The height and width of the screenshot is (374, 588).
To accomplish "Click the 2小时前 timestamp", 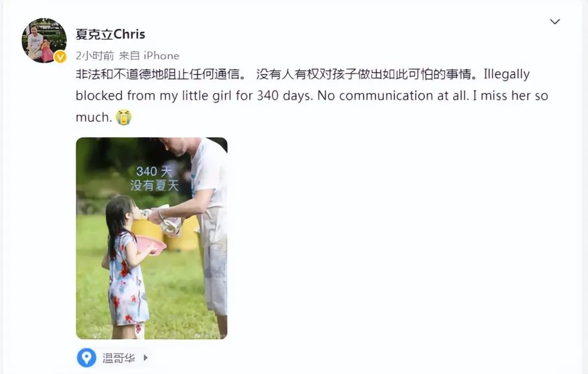I will [x=95, y=56].
